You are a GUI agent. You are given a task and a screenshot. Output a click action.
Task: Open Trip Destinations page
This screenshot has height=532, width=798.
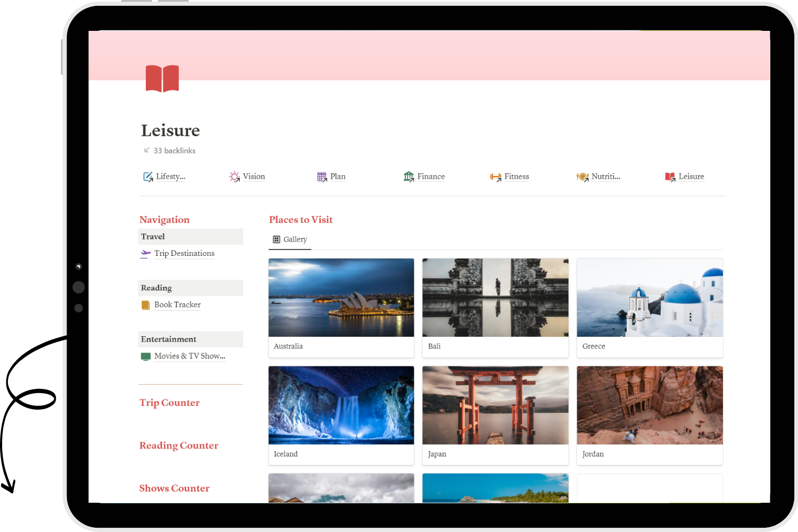tap(185, 253)
